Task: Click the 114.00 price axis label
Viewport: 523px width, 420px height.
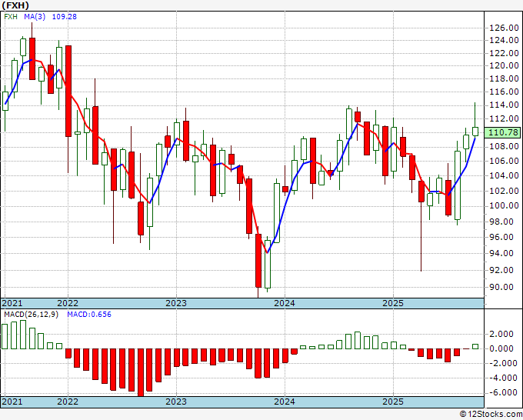Action: [x=504, y=105]
